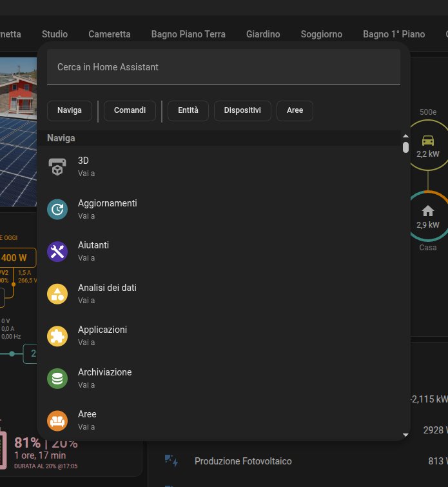Focus the Cerca in Home Assistant field
This screenshot has width=448, height=487.
tap(224, 67)
